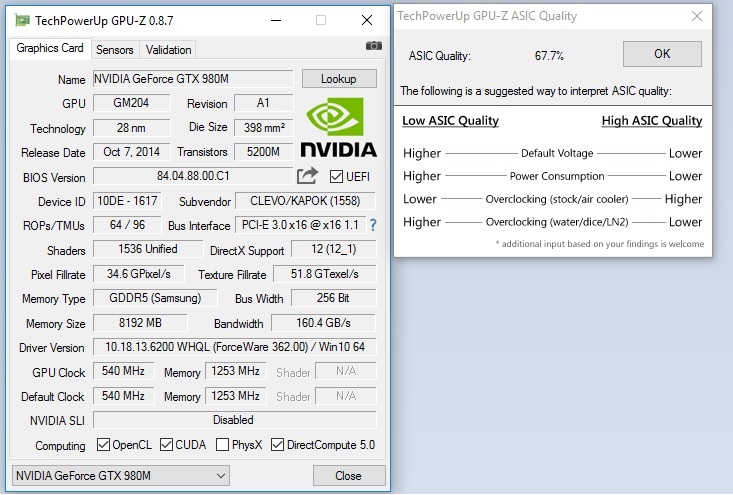Click the Overclocking (stock/air cooler) label
The height and width of the screenshot is (495, 733).
click(x=557, y=199)
